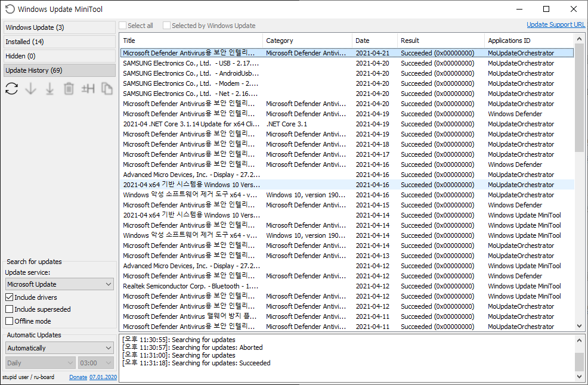Click the Donate link
588x385 pixels.
click(78, 377)
